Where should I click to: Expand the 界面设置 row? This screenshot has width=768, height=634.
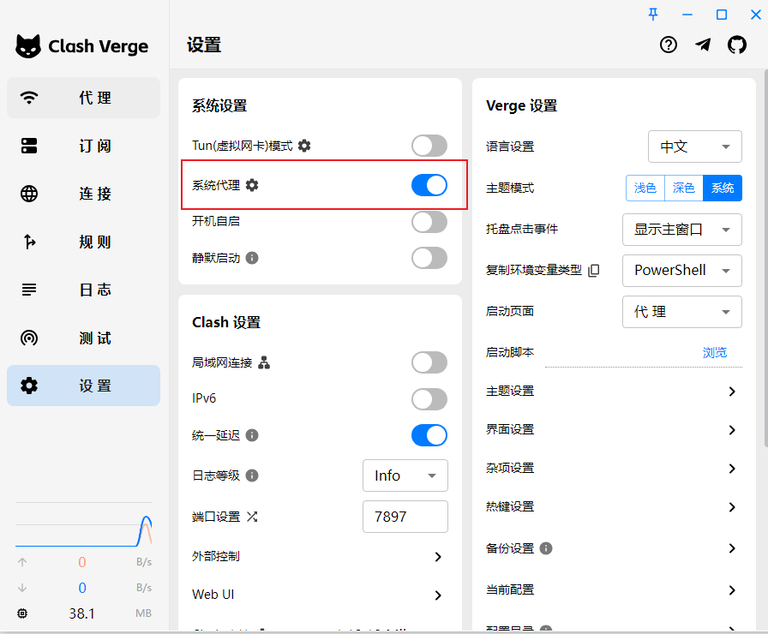pos(614,430)
